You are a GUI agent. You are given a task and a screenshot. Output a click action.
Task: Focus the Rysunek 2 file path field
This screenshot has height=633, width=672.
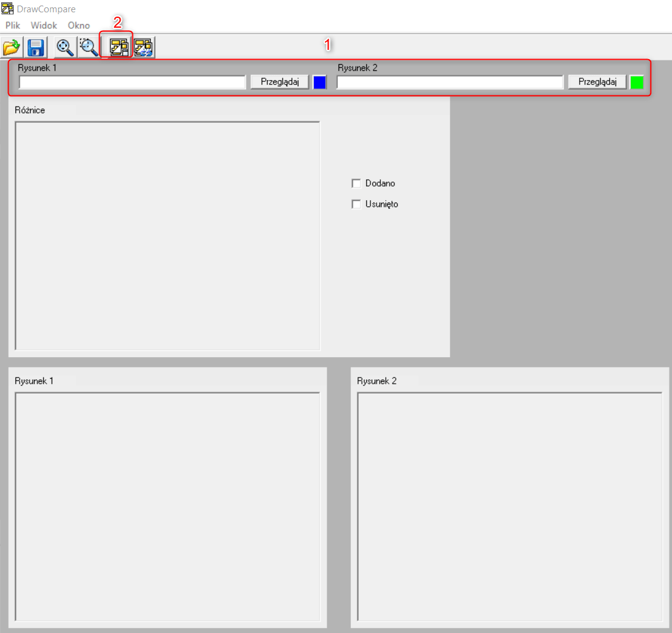pyautogui.click(x=450, y=82)
